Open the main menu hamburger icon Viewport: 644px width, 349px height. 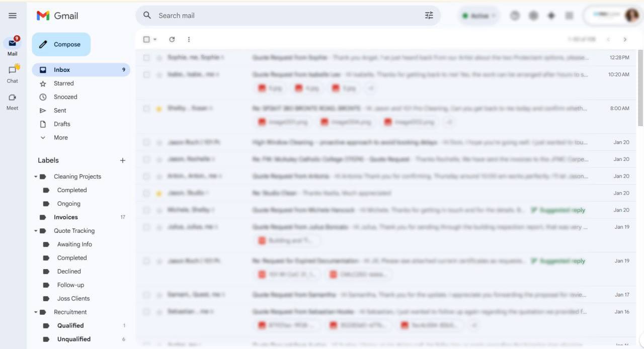coord(13,16)
